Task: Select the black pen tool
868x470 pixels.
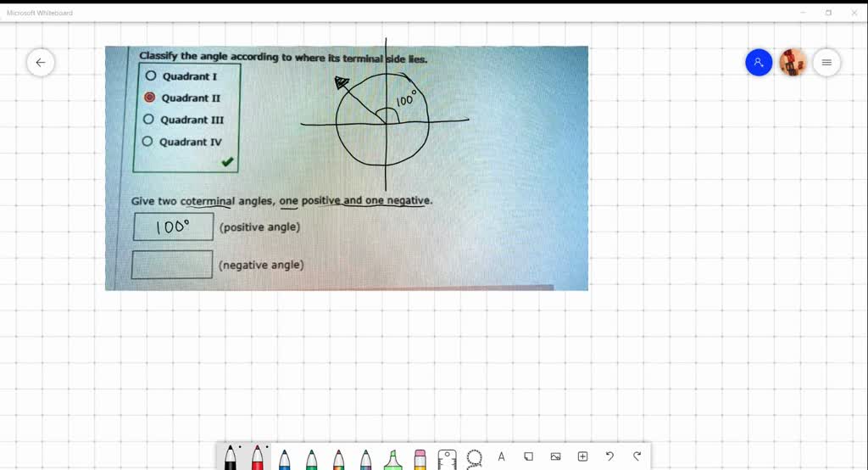Action: click(231, 458)
